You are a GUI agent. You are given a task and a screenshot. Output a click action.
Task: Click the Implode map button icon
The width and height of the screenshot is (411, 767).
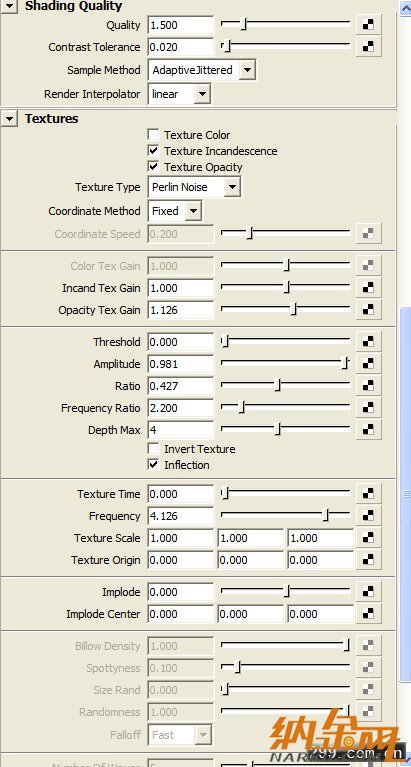coord(368,591)
